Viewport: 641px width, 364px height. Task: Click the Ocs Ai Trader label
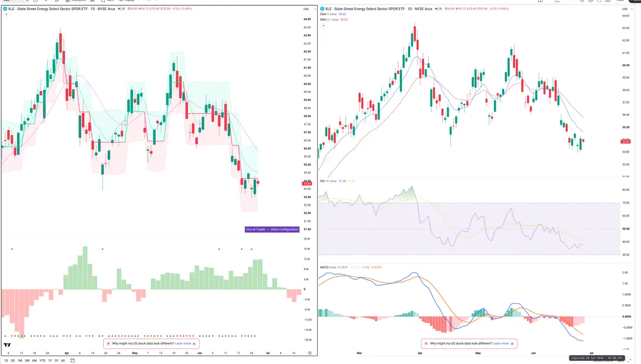pyautogui.click(x=255, y=230)
